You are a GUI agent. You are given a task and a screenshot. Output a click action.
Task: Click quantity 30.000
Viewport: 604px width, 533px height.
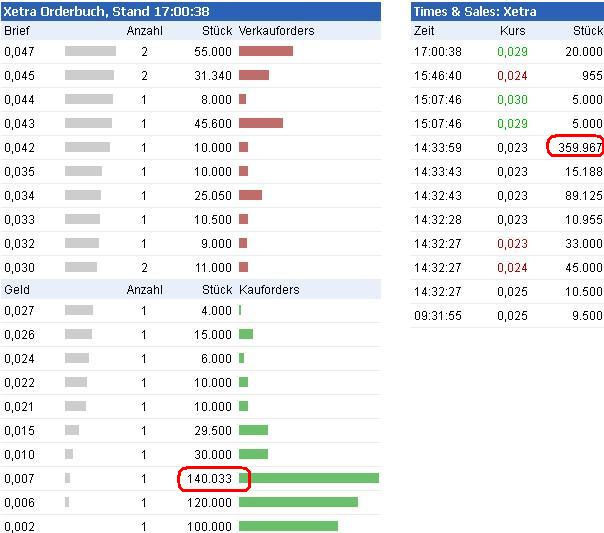pyautogui.click(x=213, y=454)
